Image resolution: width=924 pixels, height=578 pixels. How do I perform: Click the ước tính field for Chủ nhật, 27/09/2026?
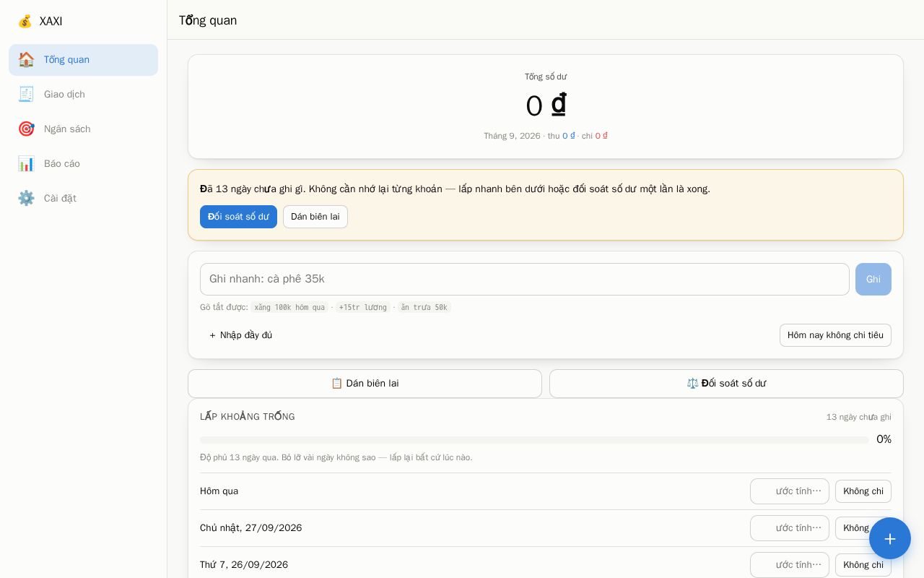[x=790, y=528]
